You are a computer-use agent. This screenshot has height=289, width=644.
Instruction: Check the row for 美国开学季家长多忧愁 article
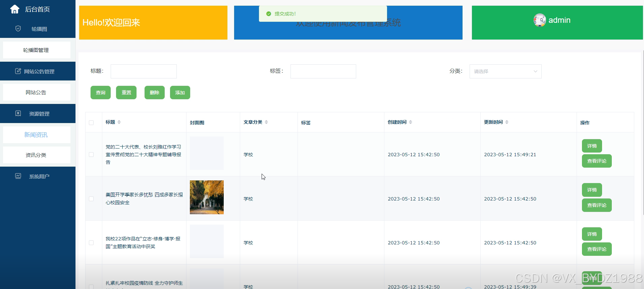pos(91,199)
